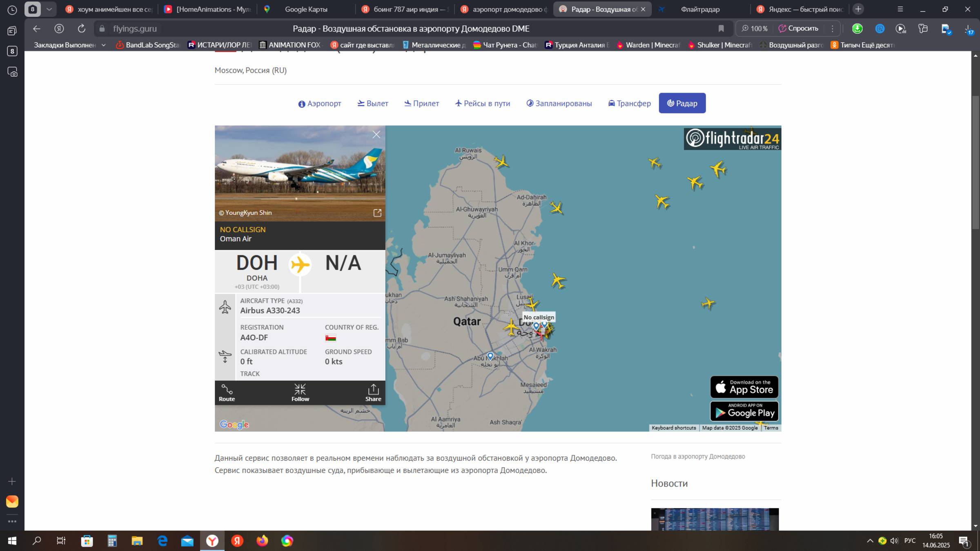The image size is (980, 551).
Task: Click Погода в аэропорту Домодедово link
Action: tap(698, 456)
